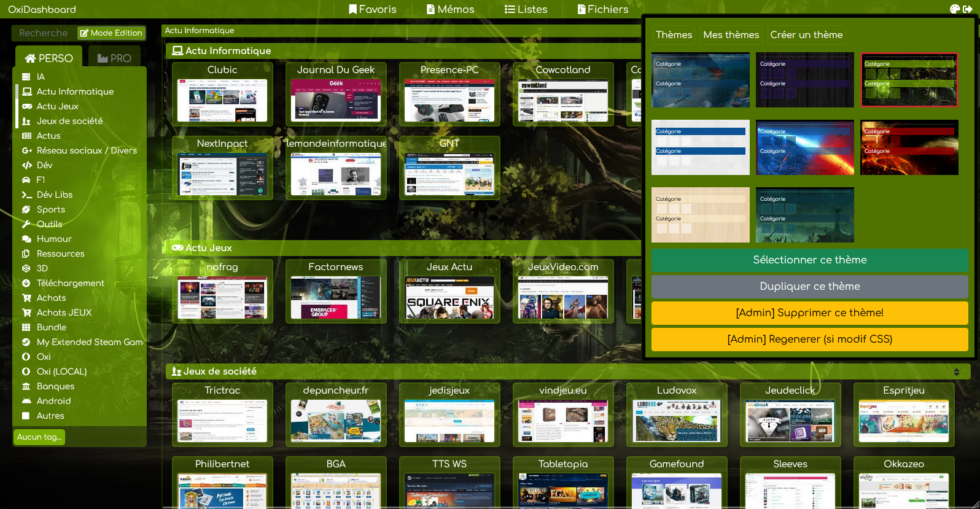This screenshot has width=980, height=509.
Task: Click the Banques building icon
Action: [26, 386]
